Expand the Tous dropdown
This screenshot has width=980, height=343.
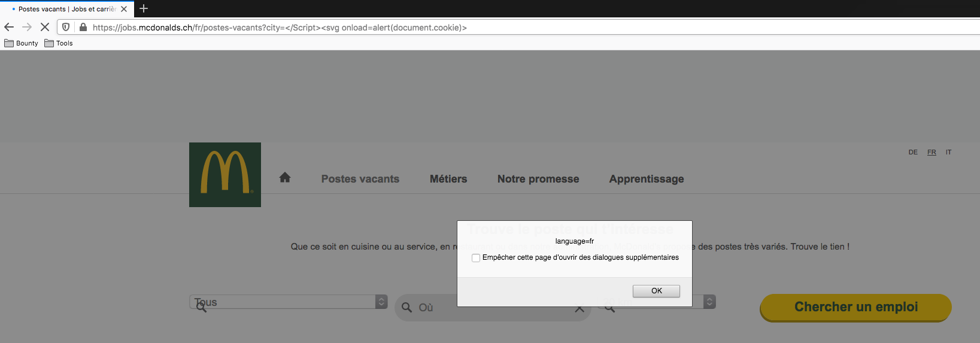[x=289, y=302]
